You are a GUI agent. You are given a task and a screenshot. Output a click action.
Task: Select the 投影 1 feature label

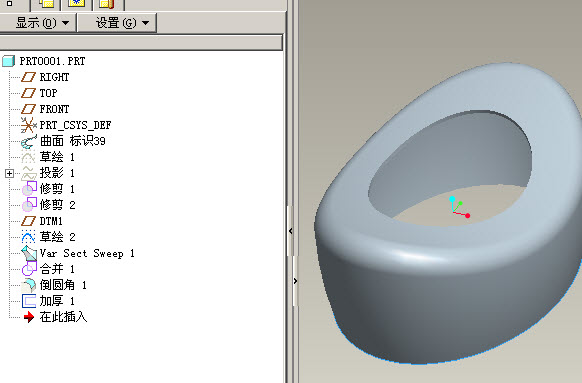(57, 173)
